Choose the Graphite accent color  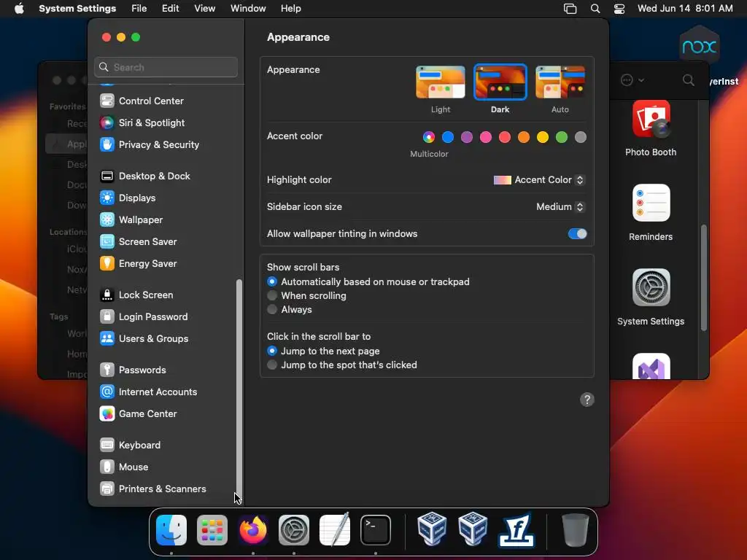point(580,137)
